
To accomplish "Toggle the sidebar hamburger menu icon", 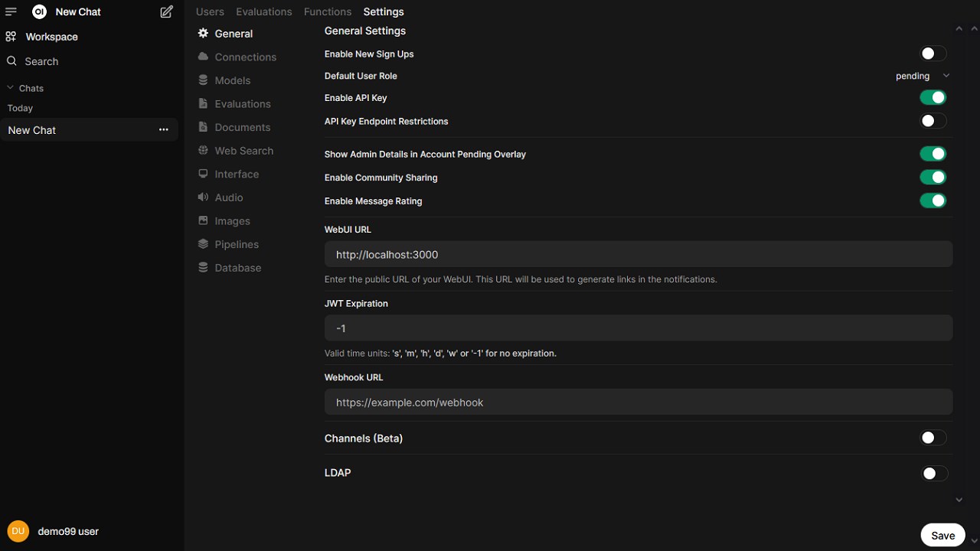I will [11, 12].
